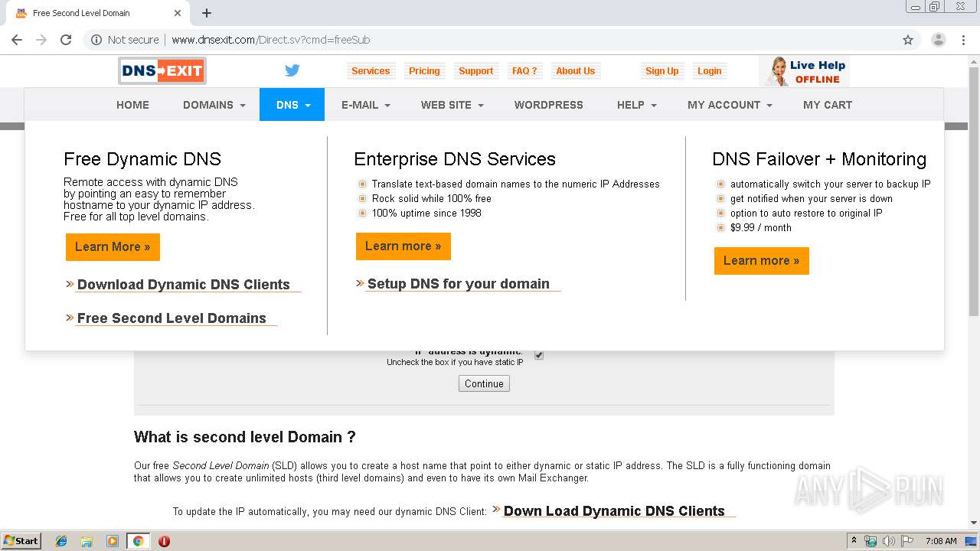Click Learn more under Enterprise DNS Services
Viewport: 980px width, 551px height.
coord(403,246)
